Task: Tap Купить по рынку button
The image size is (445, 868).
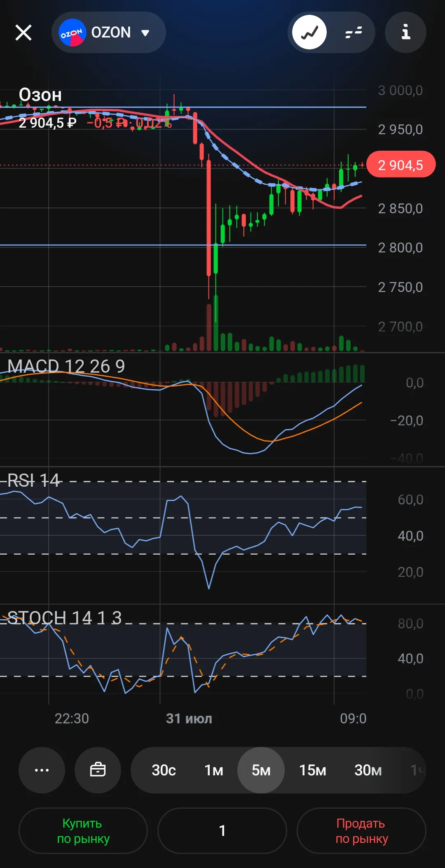Action: [83, 831]
